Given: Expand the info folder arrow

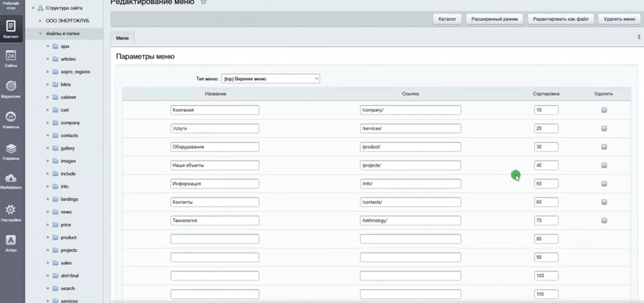Looking at the screenshot, I should (x=48, y=187).
